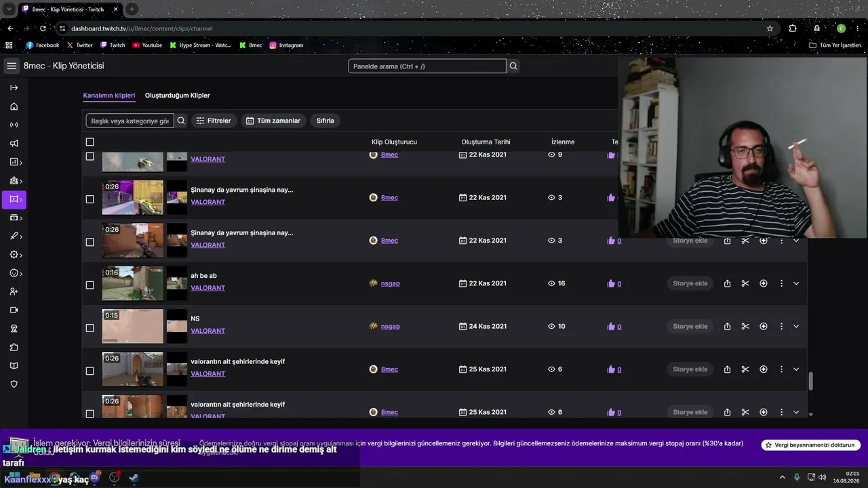The width and height of the screenshot is (868, 488).
Task: Expand the monetization wallet sidebar section
Action: (15, 218)
